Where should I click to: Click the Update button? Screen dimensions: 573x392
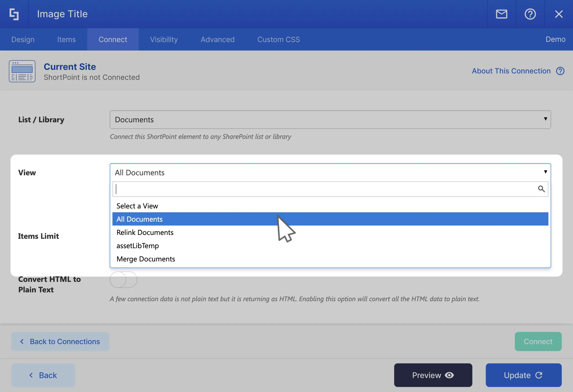[x=523, y=375]
